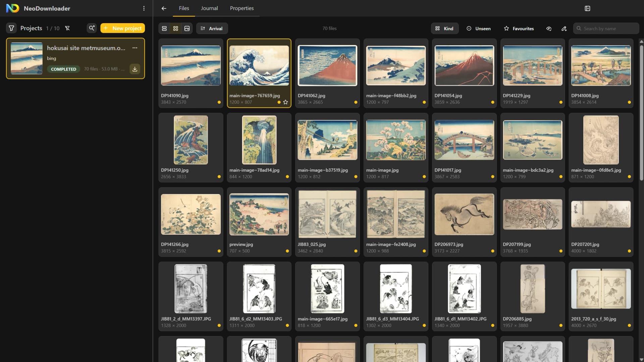The image size is (644, 362).
Task: Click the vertical scrollbar thumb
Action: tap(641, 112)
